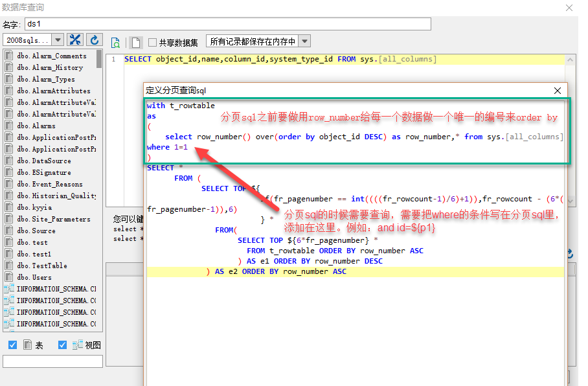Click line 'FROM t_rowtable ORDER BY row_number ASC'
Screen dimensions: 588x386
pyautogui.click(x=335, y=251)
